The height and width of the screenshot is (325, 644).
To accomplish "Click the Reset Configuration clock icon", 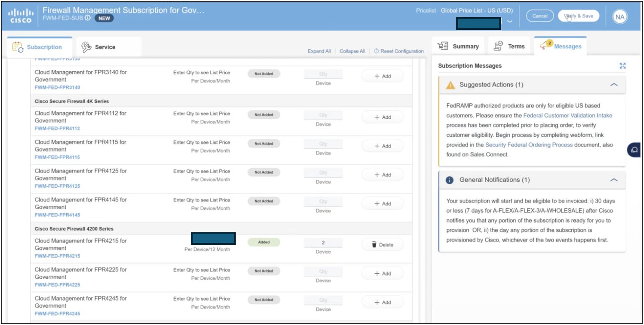I will click(376, 51).
